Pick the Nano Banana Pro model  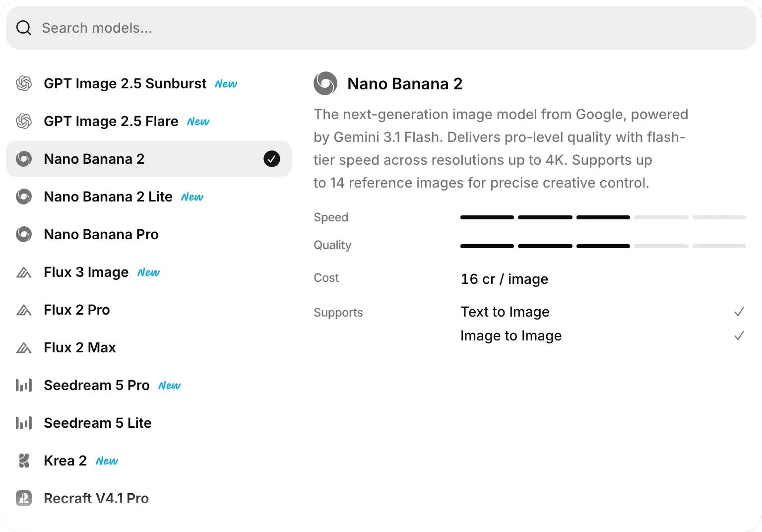click(x=149, y=234)
